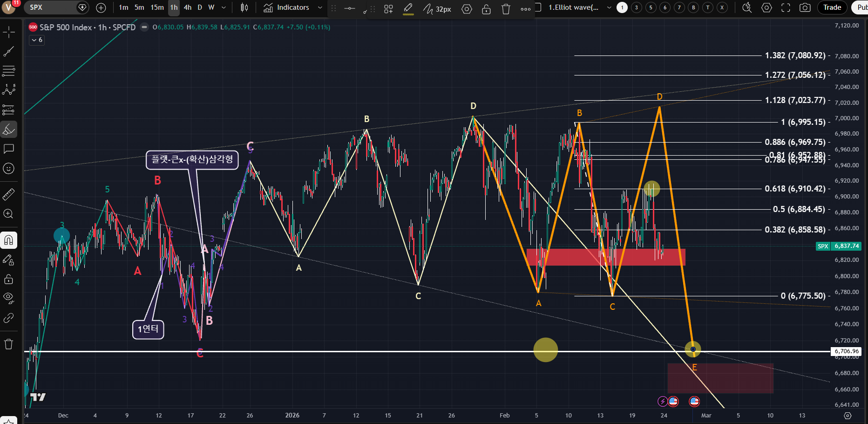
Task: Delete selected drawing via floating toolbar trash
Action: coord(506,9)
